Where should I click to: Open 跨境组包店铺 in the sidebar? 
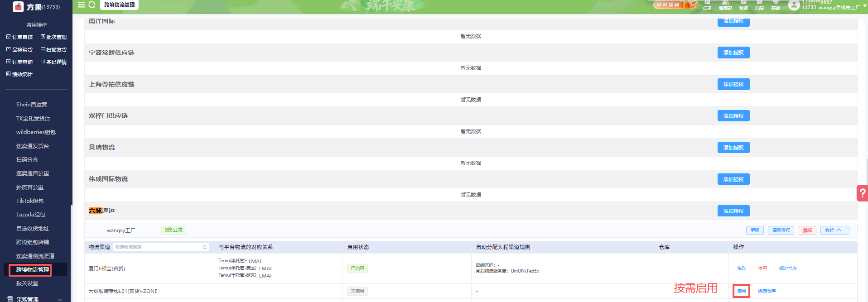click(x=33, y=242)
